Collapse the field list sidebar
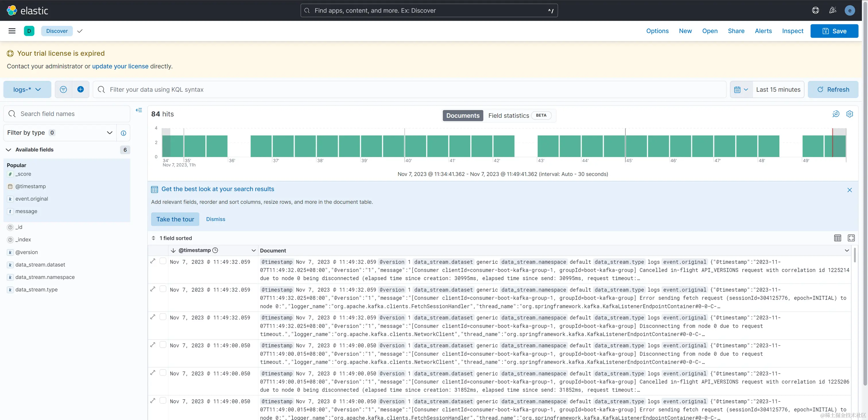This screenshot has width=868, height=420. tap(139, 110)
